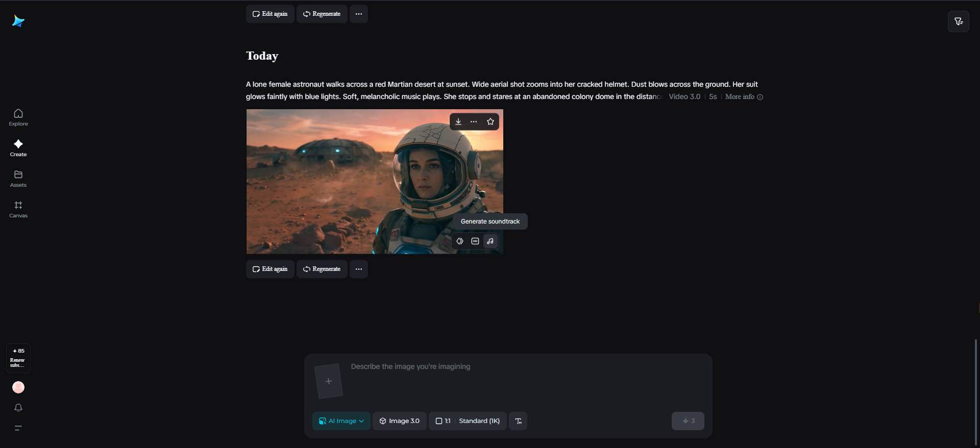Click the astronaut video prompt text

[502, 90]
